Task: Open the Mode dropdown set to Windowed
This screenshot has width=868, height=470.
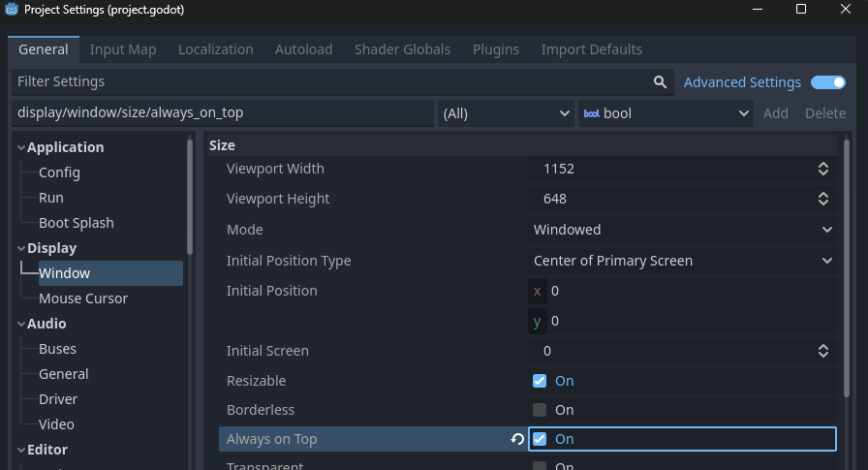Action: tap(682, 230)
